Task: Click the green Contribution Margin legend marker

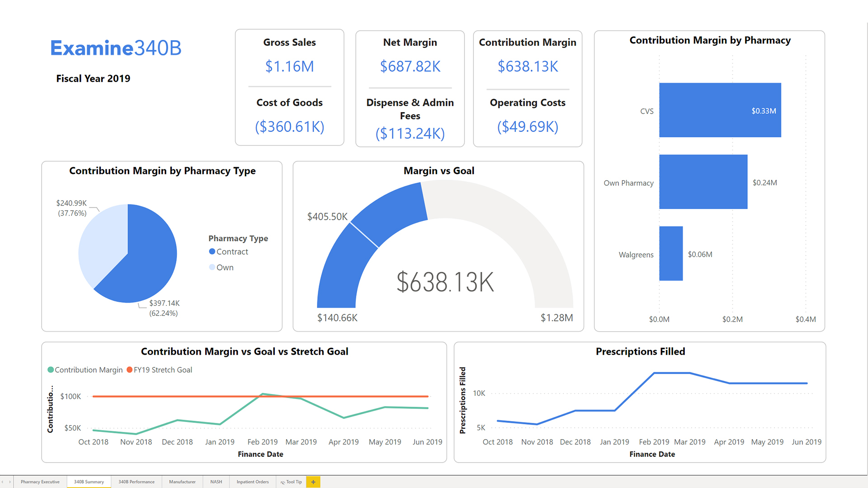Action: (x=51, y=370)
